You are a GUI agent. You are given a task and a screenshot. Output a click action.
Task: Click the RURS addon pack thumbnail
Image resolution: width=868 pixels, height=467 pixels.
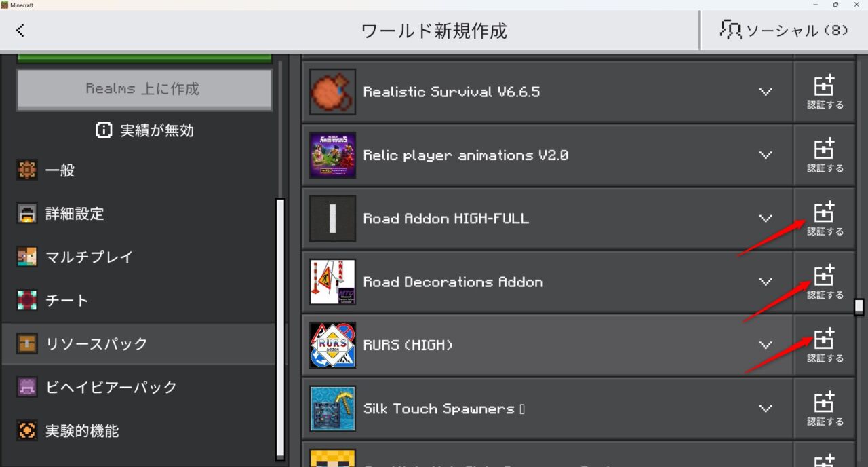coord(332,345)
